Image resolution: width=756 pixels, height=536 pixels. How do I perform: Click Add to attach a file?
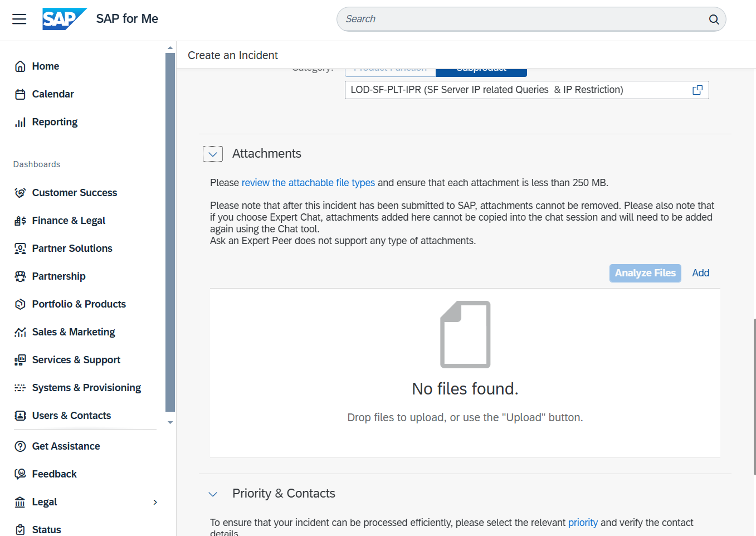click(701, 273)
